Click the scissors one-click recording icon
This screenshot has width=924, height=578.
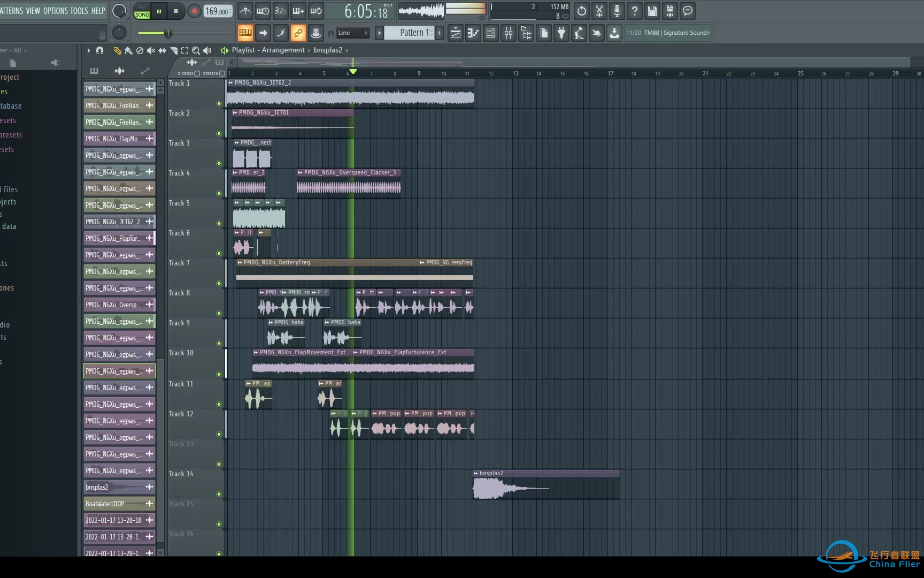[x=599, y=11]
